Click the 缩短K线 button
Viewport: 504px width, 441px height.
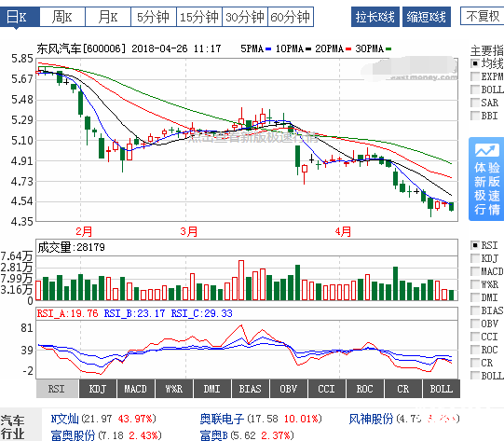[x=427, y=17]
